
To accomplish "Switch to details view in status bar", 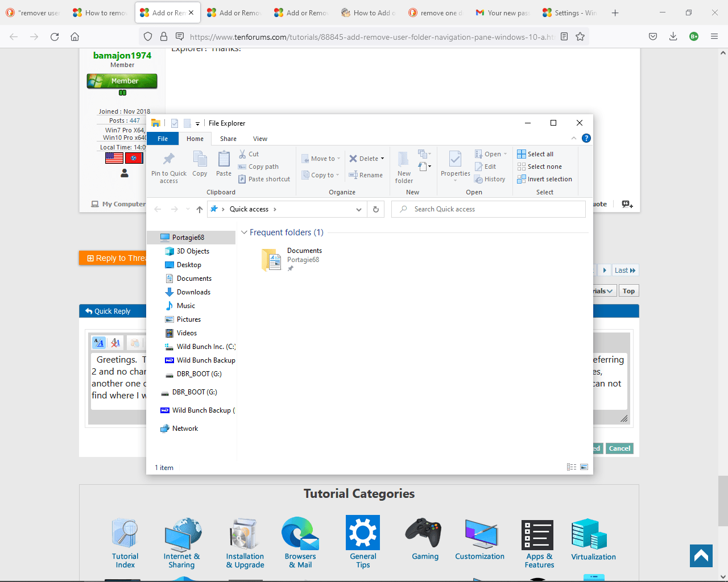I will pos(571,467).
